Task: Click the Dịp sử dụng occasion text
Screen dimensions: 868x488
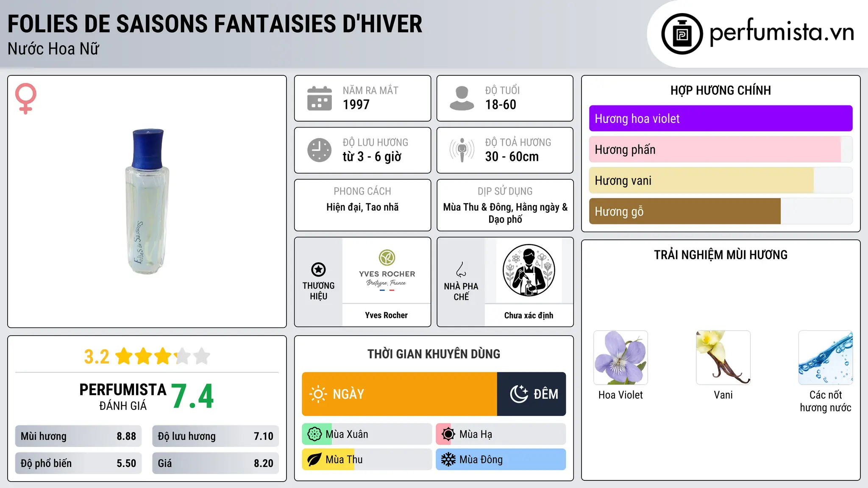Action: (505, 213)
